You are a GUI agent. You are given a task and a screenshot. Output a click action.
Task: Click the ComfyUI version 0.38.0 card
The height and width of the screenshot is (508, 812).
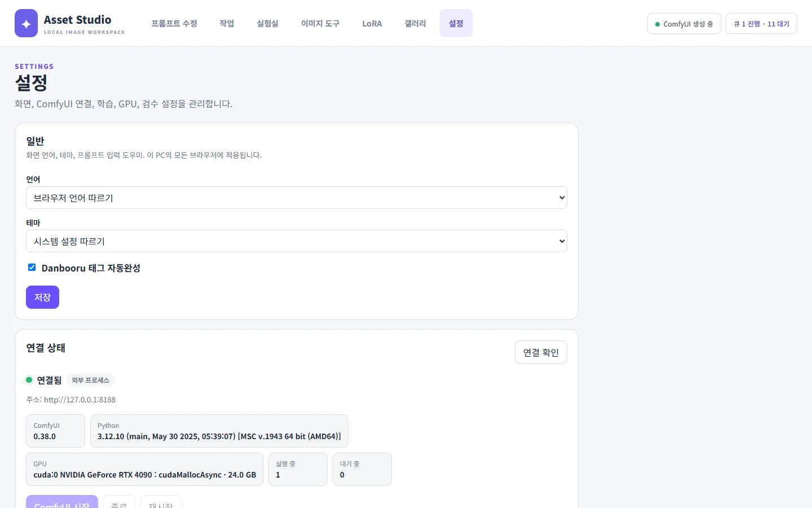[55, 431]
